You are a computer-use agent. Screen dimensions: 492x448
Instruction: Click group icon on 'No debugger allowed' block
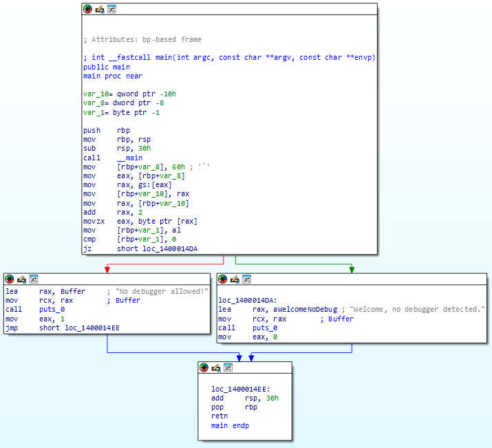pos(34,279)
